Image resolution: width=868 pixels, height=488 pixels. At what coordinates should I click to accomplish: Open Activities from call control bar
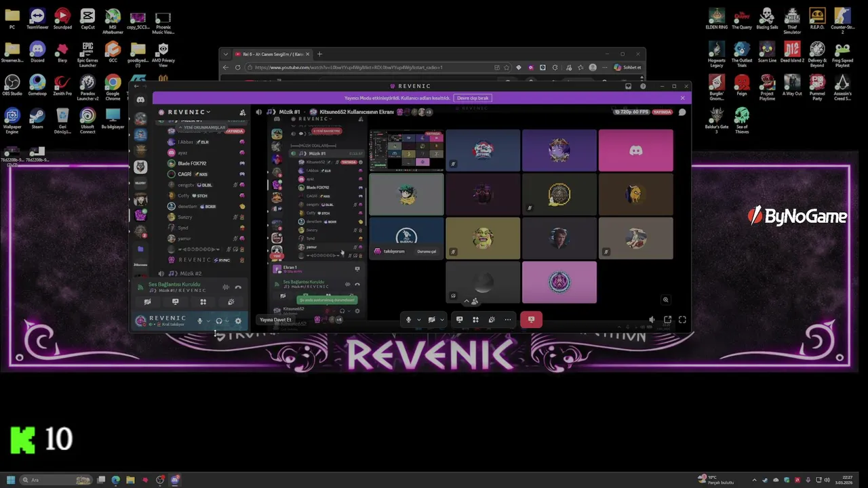pos(475,319)
